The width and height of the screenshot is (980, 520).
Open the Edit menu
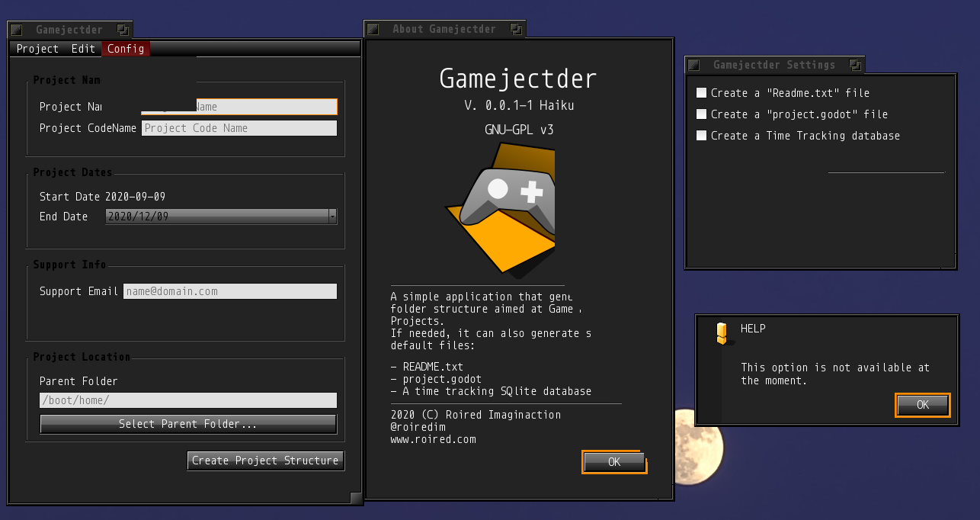pyautogui.click(x=83, y=49)
